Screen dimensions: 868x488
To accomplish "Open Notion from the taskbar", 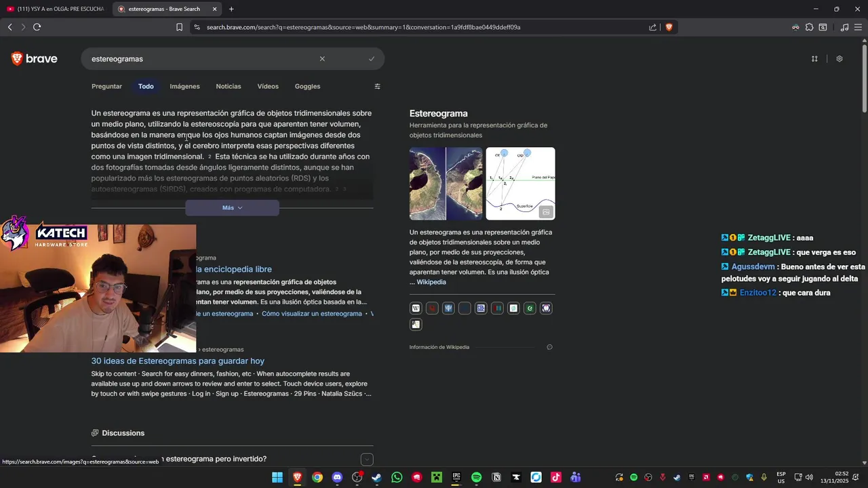I will 496,477.
